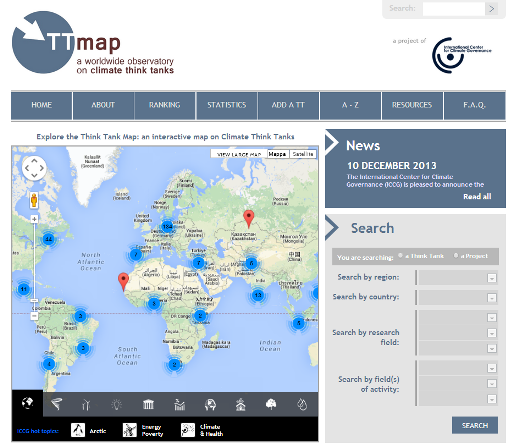Switch to Satellite map view
Image resolution: width=508 pixels, height=446 pixels.
(303, 154)
